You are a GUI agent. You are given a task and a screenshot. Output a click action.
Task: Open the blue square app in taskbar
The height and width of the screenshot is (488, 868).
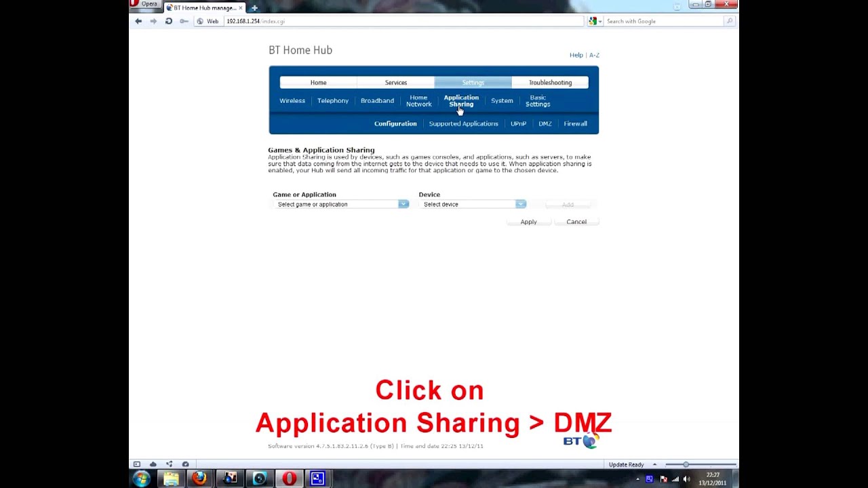tap(317, 479)
